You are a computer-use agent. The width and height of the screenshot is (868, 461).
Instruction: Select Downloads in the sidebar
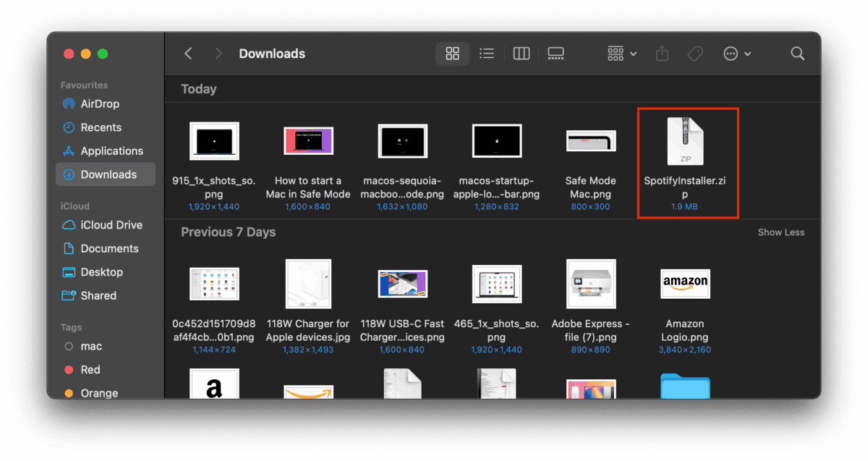[106, 174]
